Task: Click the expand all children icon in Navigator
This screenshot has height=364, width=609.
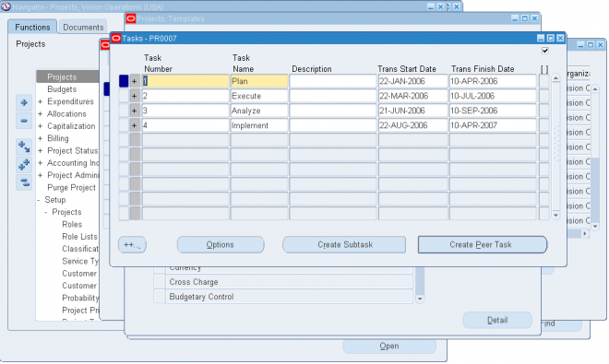Action: 24,147
